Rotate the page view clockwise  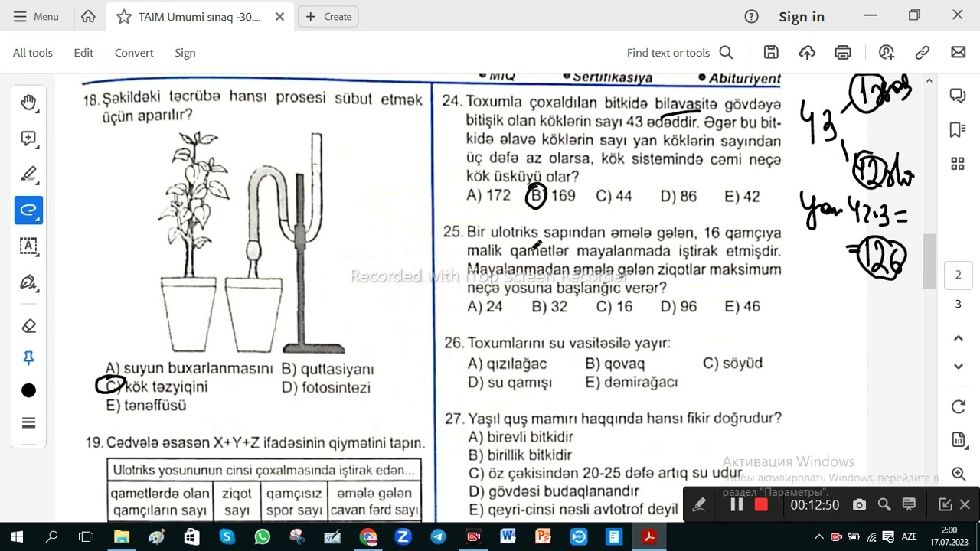point(958,407)
